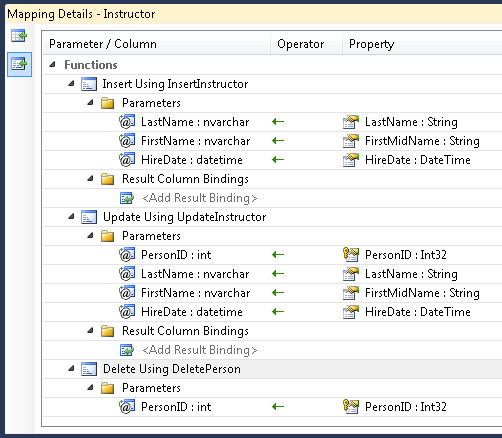The height and width of the screenshot is (438, 502).
Task: Click the Delete Using DeletePerson function icon
Action: tap(89, 369)
